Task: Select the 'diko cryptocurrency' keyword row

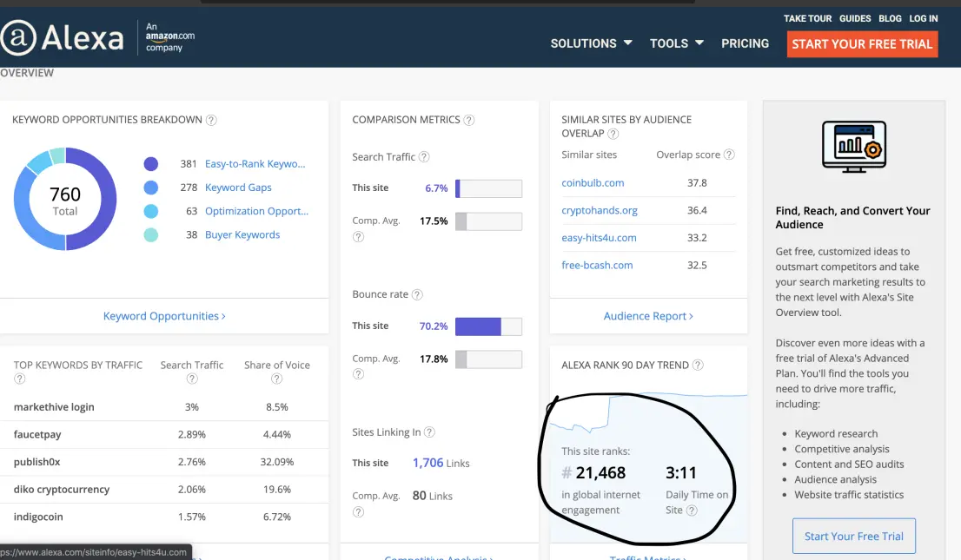Action: pos(164,490)
